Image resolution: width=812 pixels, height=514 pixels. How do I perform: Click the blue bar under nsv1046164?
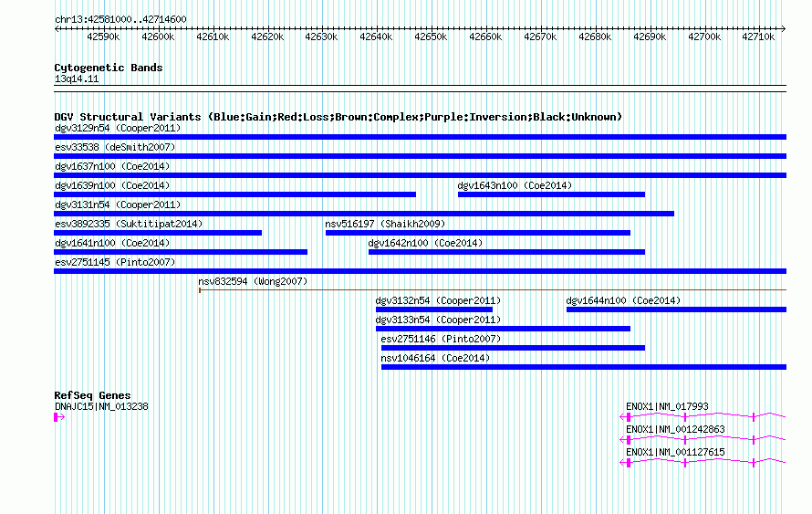pyautogui.click(x=584, y=367)
